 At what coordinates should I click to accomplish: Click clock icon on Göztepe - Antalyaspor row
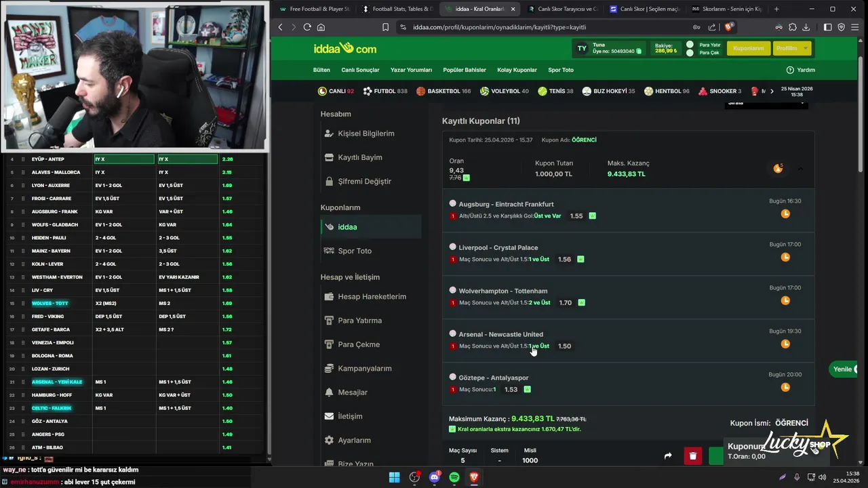click(x=785, y=387)
